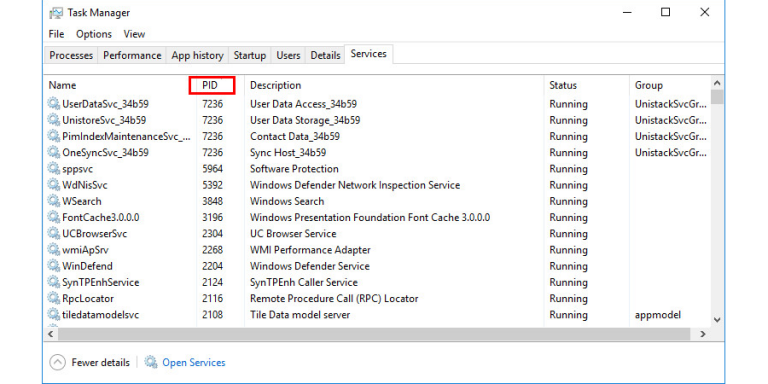Screen dimensions: 768x384
Task: Click gear icon beside FontCache3.0.0.0
Action: point(53,217)
